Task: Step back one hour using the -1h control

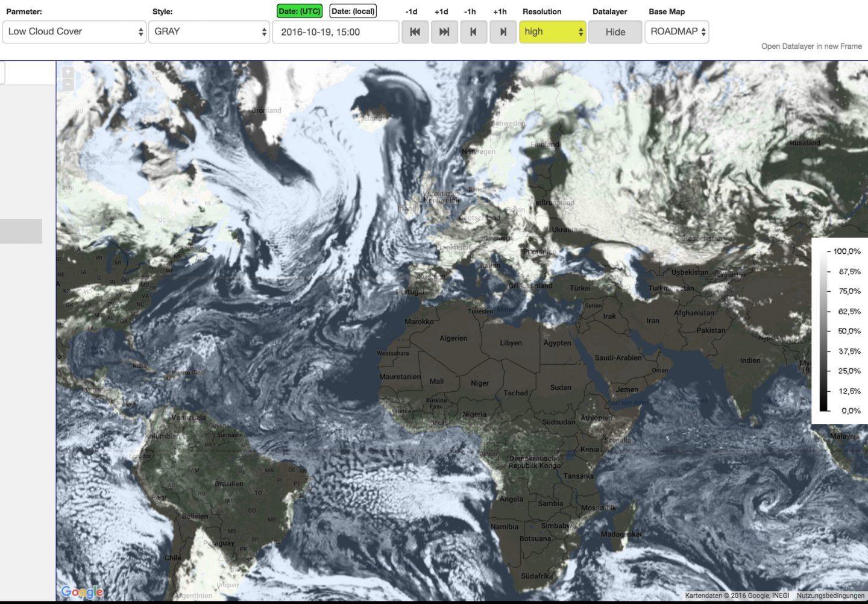Action: 473,31
